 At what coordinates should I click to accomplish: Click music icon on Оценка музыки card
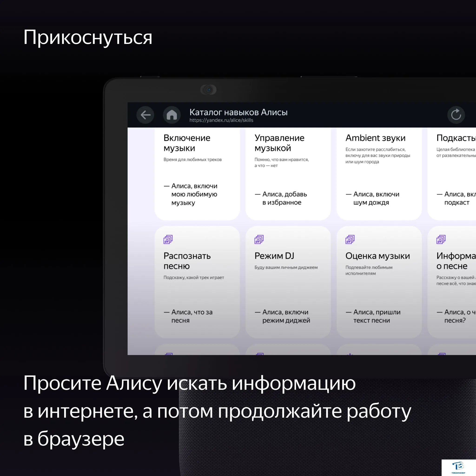pyautogui.click(x=350, y=239)
